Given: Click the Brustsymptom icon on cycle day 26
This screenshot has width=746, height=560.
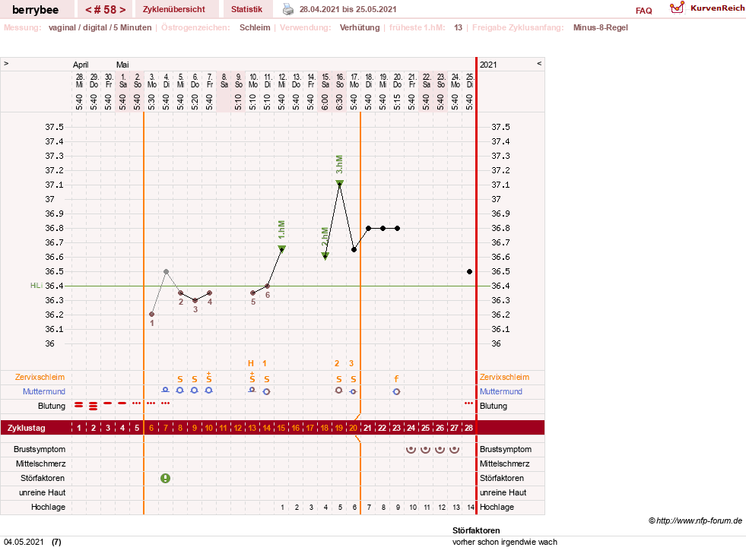Looking at the screenshot, I should (440, 449).
